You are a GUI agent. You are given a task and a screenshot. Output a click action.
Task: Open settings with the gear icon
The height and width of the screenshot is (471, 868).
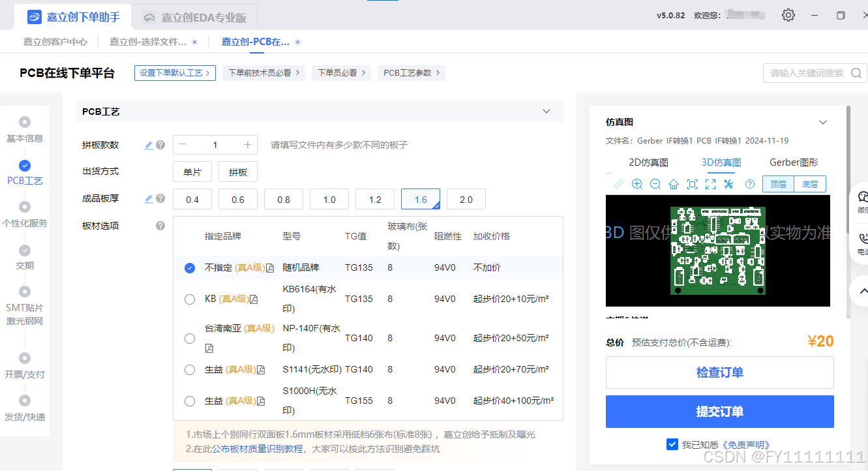[788, 15]
